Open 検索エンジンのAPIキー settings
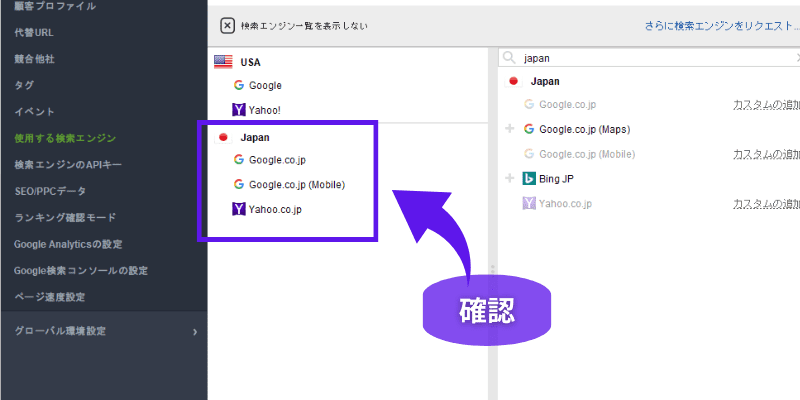Screen dimensions: 800x400 pos(68,165)
